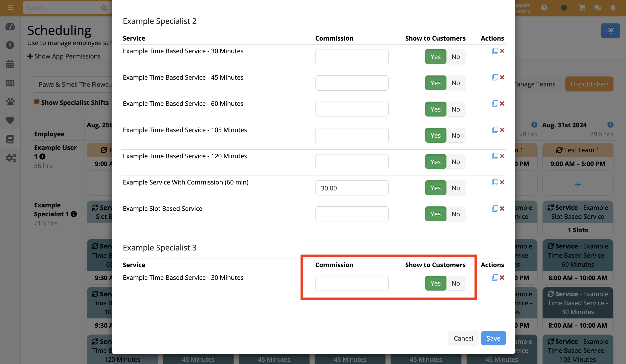This screenshot has width=626, height=364.
Task: Set 60 Minutes time based service show to No
Action: pos(456,109)
